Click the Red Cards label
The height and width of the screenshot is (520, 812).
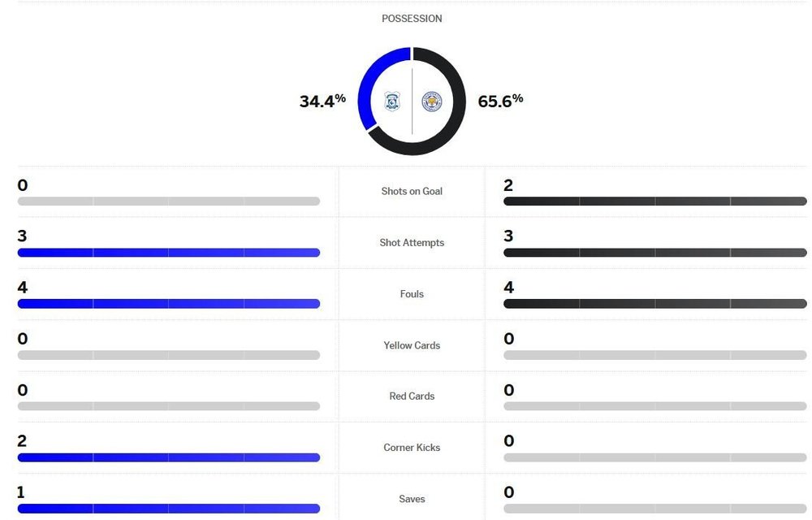[412, 396]
